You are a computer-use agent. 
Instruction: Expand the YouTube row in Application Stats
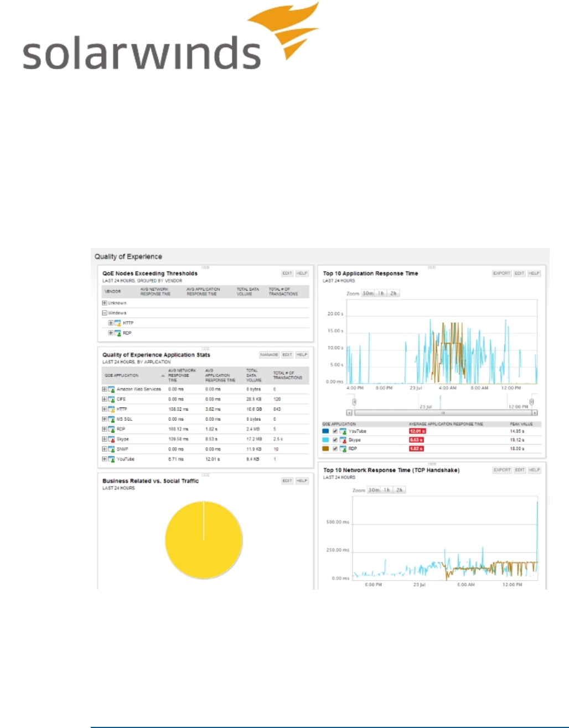pos(105,459)
